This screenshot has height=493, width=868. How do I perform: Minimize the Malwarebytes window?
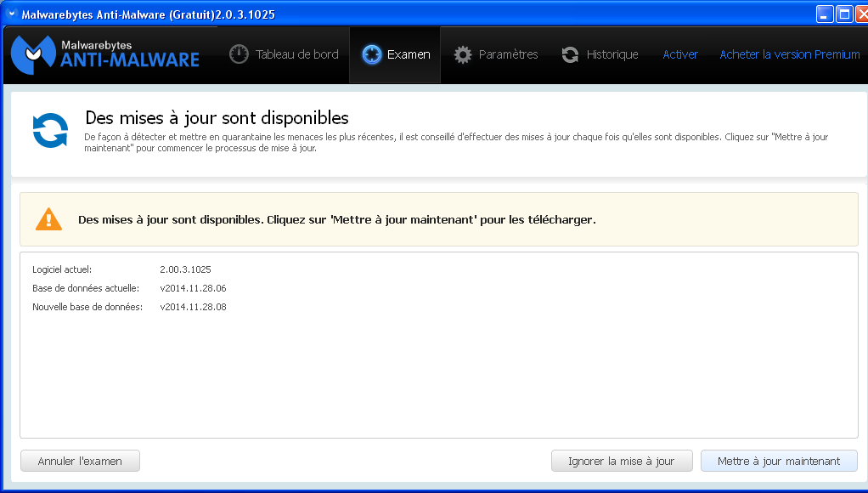pos(825,14)
